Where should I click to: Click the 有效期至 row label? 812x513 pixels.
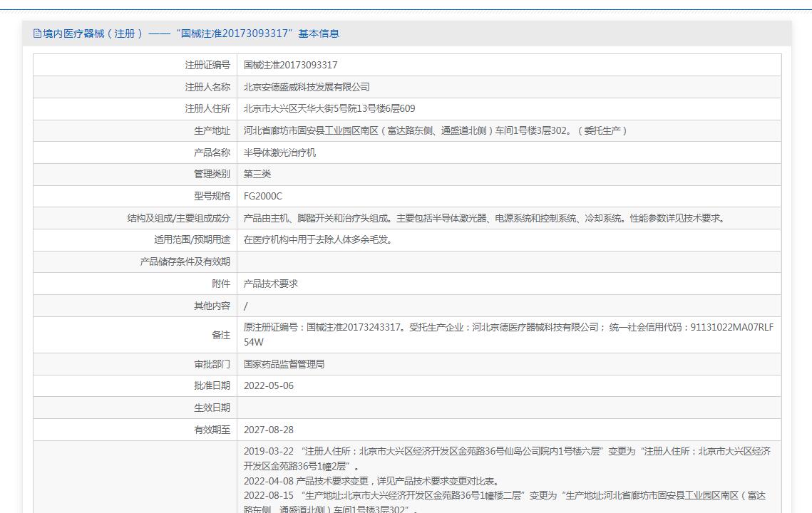pos(212,430)
